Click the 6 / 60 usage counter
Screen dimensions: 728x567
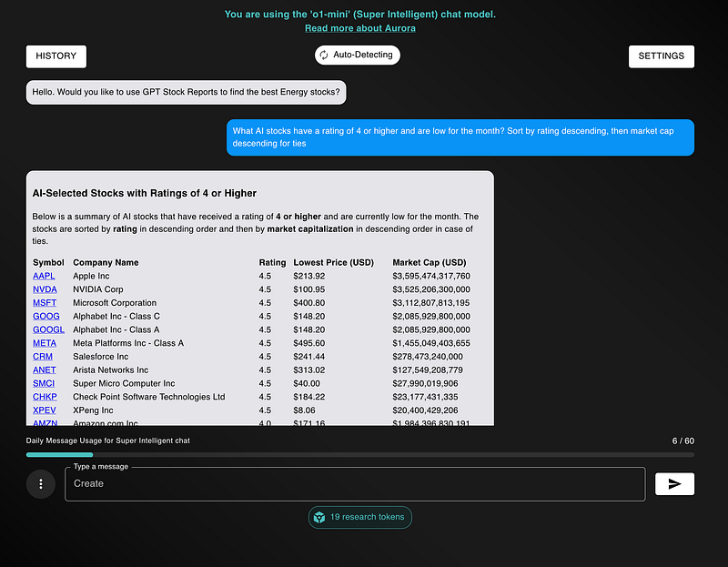coord(683,441)
